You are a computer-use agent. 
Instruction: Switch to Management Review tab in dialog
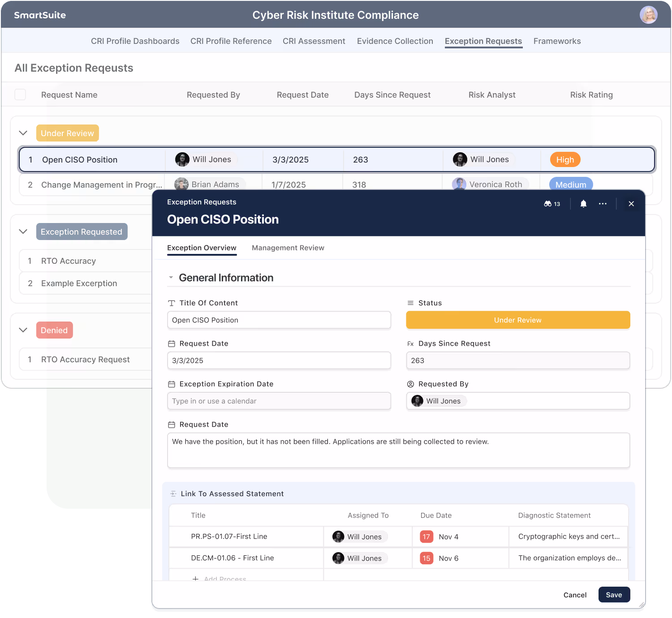click(288, 248)
